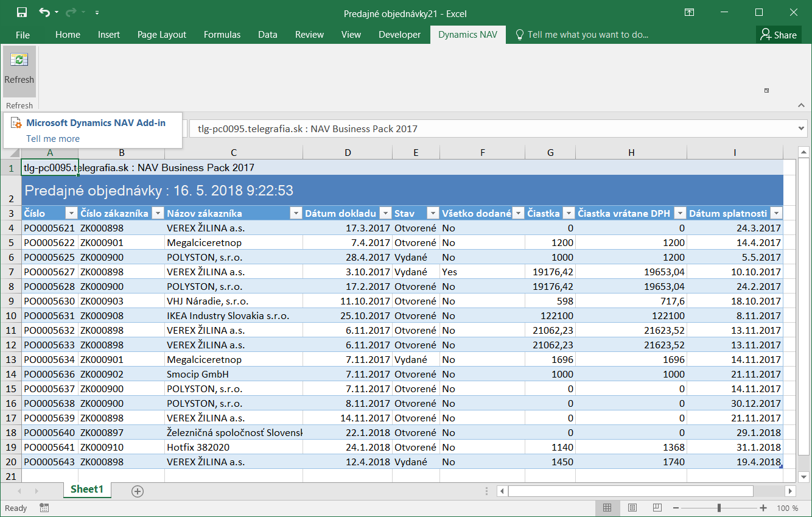Screen dimensions: 812x517
Task: Expand the formula bar dropdown arrow
Action: (802, 128)
